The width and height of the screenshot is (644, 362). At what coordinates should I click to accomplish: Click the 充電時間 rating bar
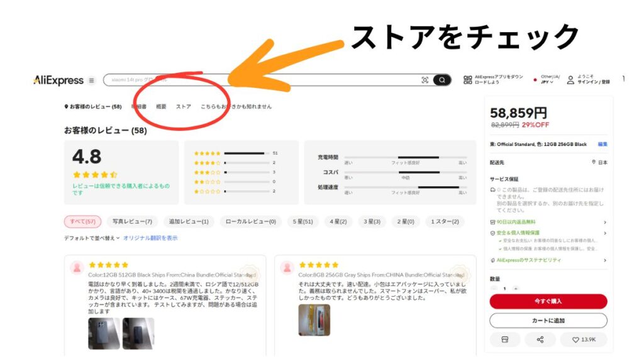pyautogui.click(x=406, y=158)
